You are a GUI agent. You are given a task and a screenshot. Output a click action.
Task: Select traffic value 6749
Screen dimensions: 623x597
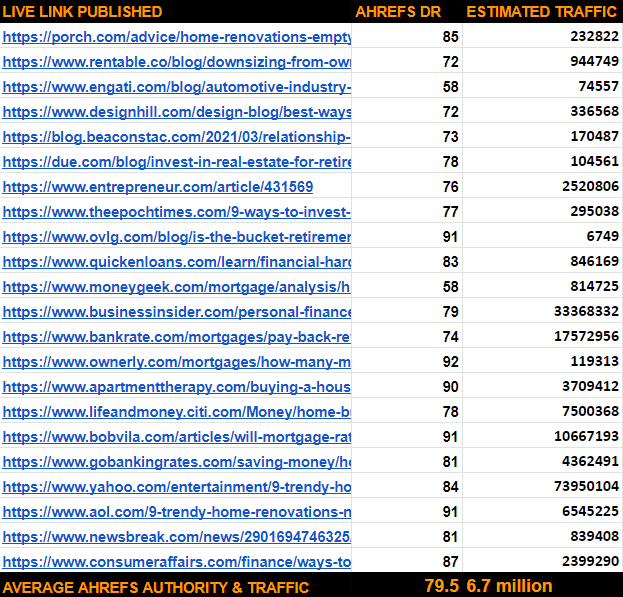(x=602, y=237)
